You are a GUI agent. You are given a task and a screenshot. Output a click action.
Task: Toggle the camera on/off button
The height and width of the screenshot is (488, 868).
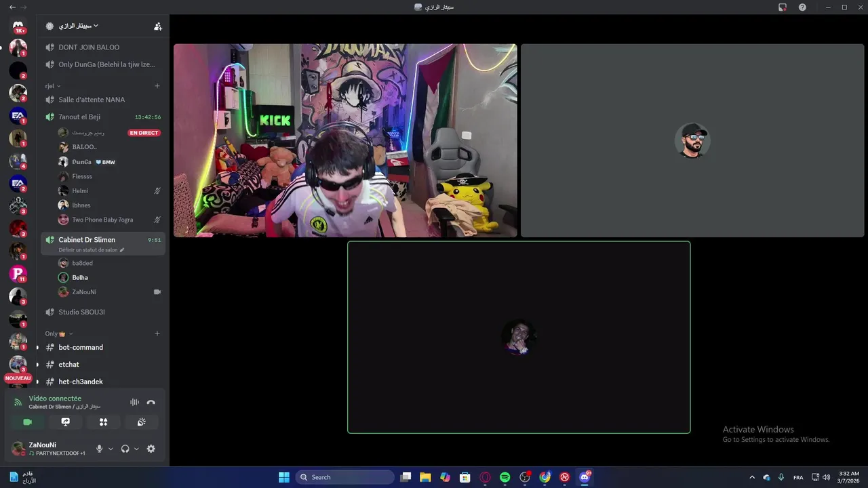28,422
